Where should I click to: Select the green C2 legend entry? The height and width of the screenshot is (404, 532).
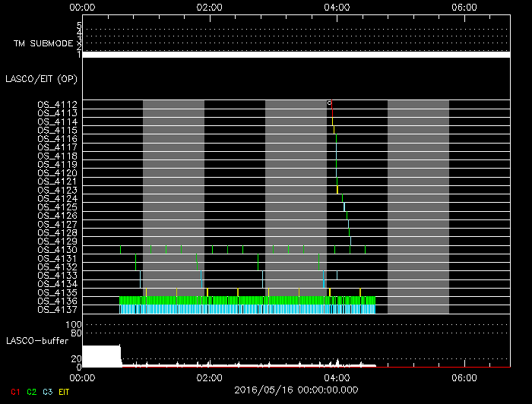31,392
